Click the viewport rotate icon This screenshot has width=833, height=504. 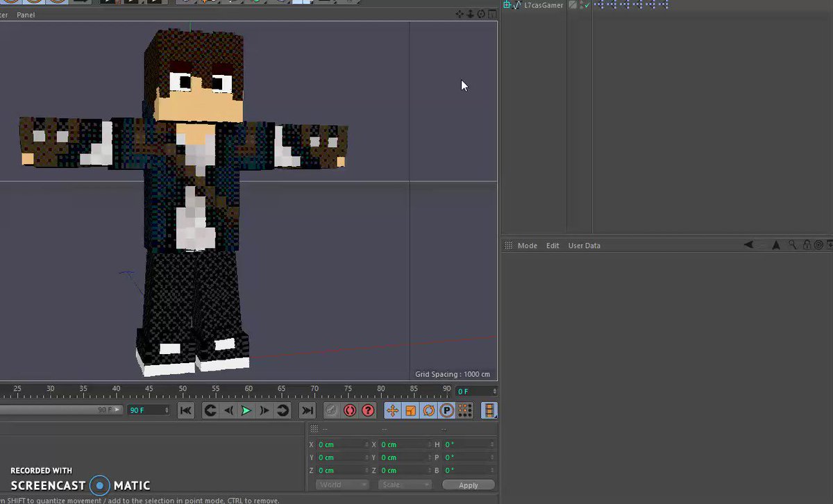click(481, 14)
